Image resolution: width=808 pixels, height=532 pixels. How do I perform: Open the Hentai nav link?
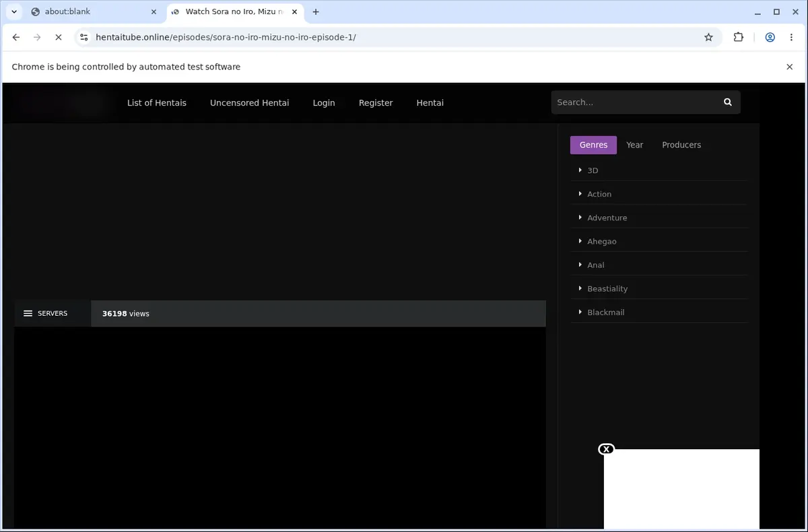pos(430,102)
